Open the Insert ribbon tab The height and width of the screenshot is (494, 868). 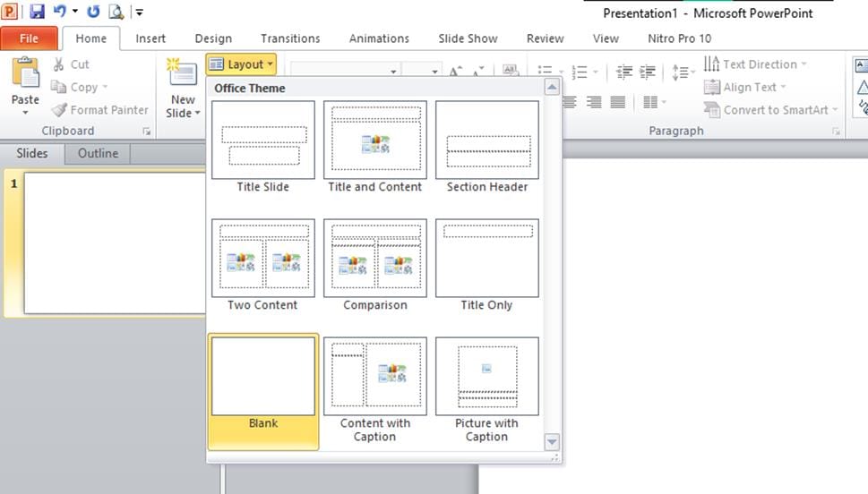(150, 38)
